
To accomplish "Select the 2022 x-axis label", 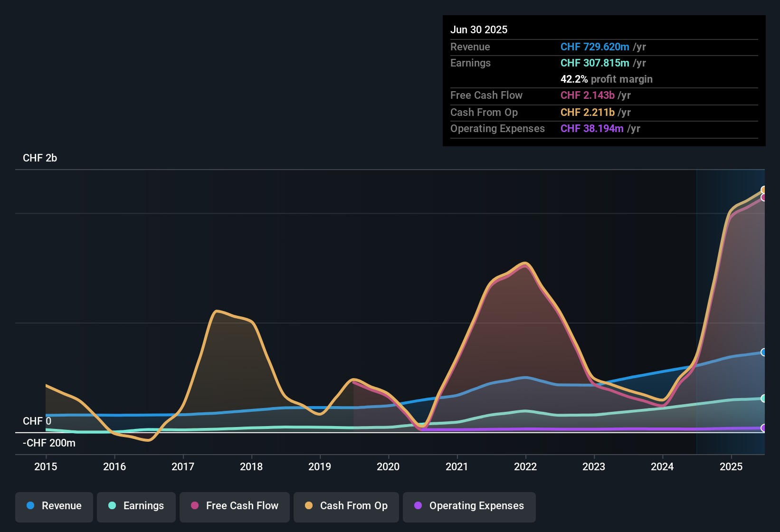I will pyautogui.click(x=525, y=466).
